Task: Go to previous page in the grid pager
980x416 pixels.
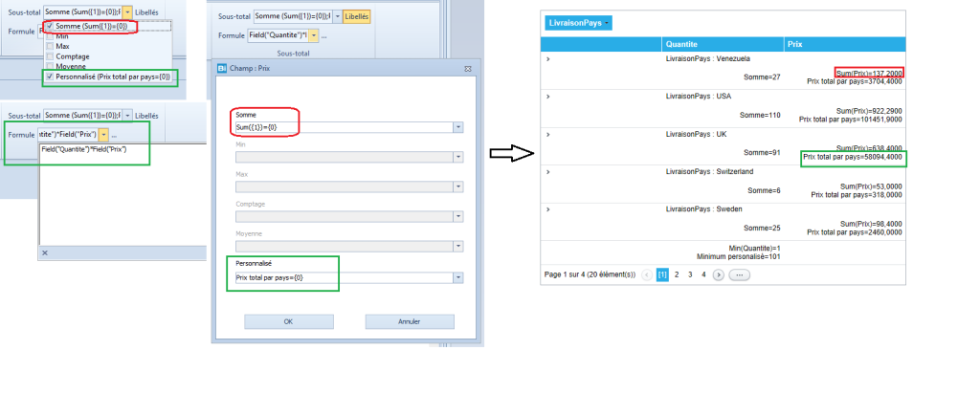Action: coord(647,274)
